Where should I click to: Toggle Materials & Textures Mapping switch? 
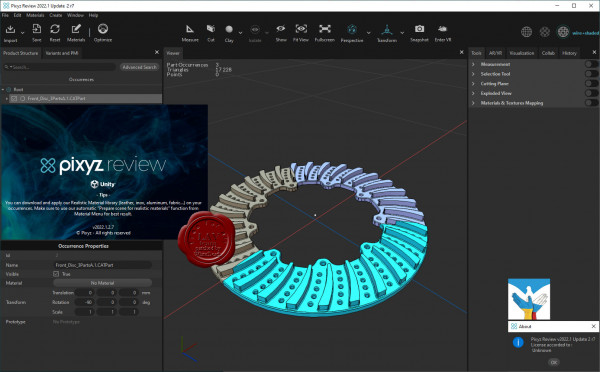(x=591, y=103)
